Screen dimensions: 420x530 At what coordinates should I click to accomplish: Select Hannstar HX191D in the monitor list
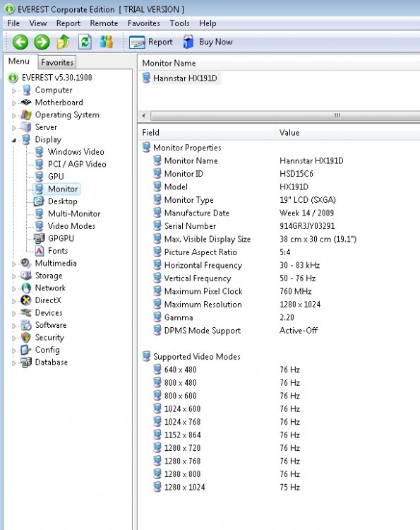pyautogui.click(x=185, y=78)
